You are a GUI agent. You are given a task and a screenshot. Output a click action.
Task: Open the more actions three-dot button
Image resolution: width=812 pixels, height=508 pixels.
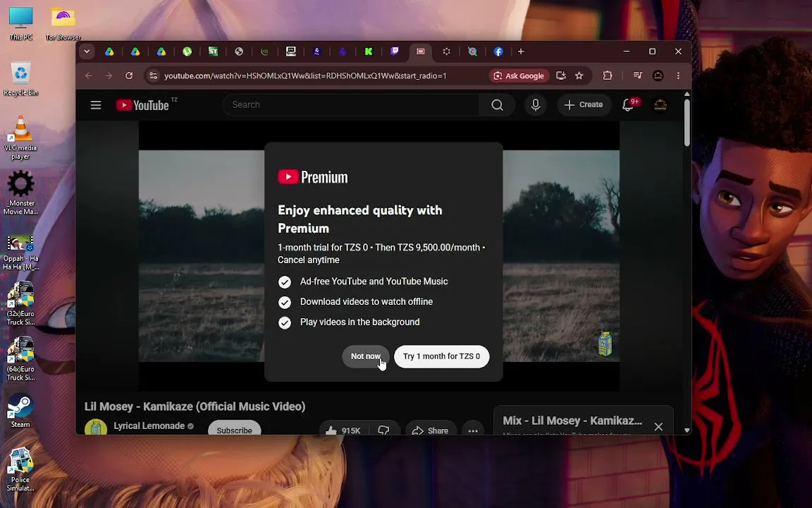(473, 431)
